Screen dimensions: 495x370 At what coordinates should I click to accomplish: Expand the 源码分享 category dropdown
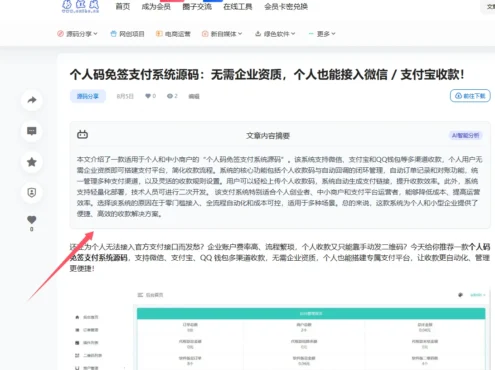(77, 34)
